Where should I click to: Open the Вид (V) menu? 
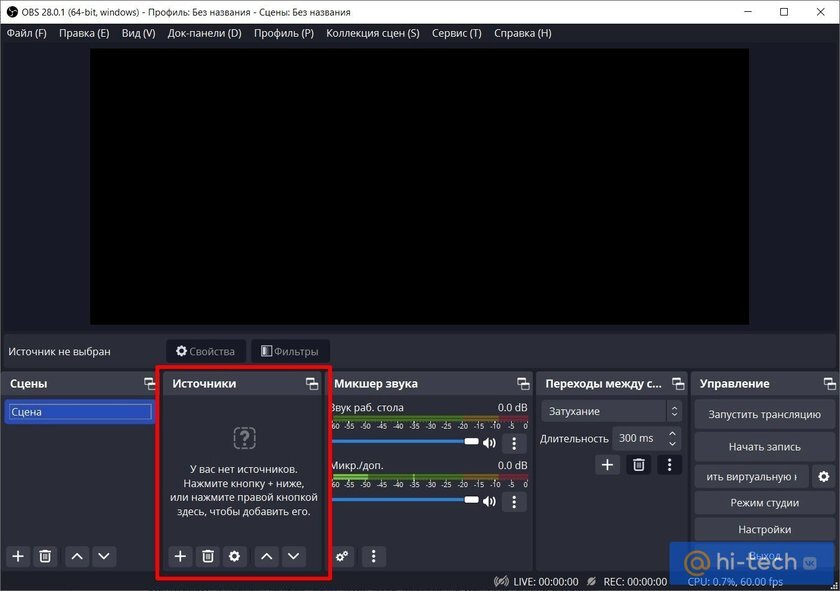(x=138, y=33)
